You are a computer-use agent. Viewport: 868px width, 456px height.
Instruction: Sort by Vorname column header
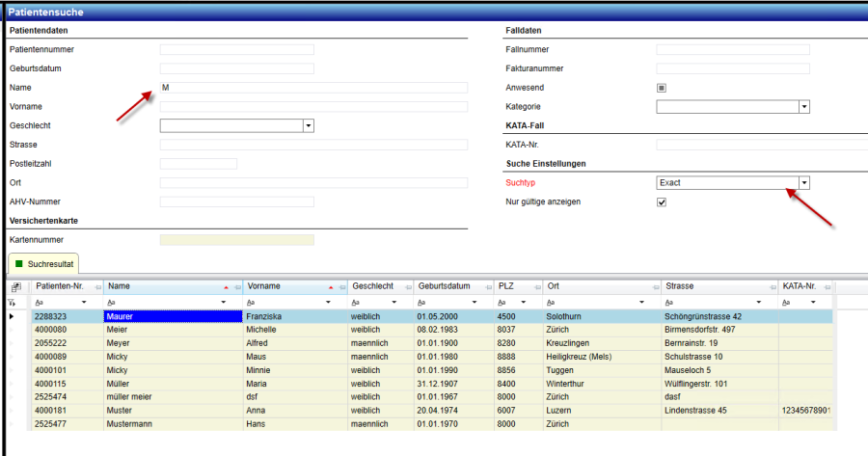coord(280,286)
